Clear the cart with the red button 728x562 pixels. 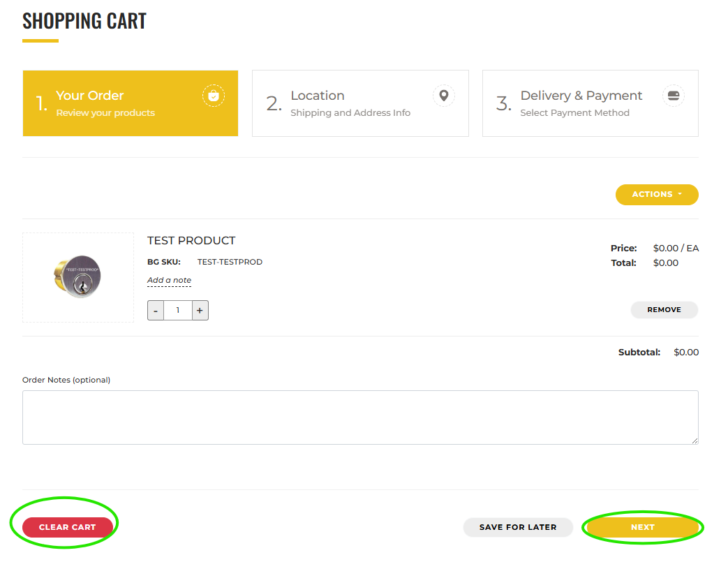(67, 527)
